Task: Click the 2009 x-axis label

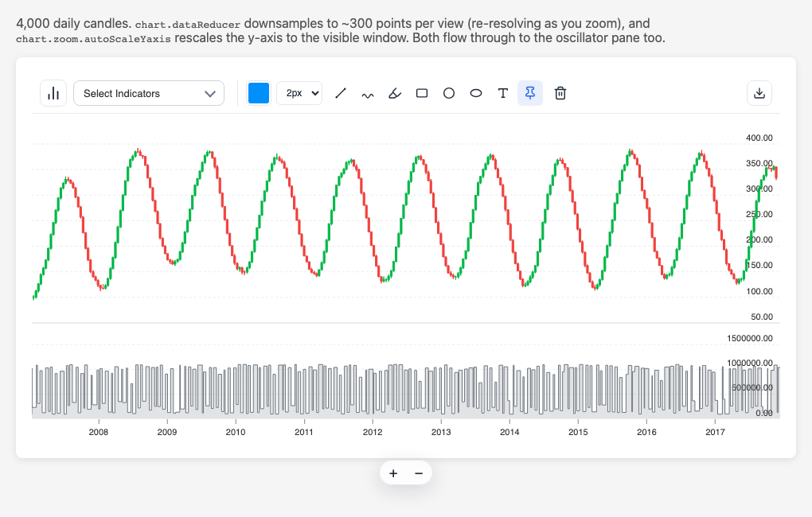Action: tap(166, 432)
